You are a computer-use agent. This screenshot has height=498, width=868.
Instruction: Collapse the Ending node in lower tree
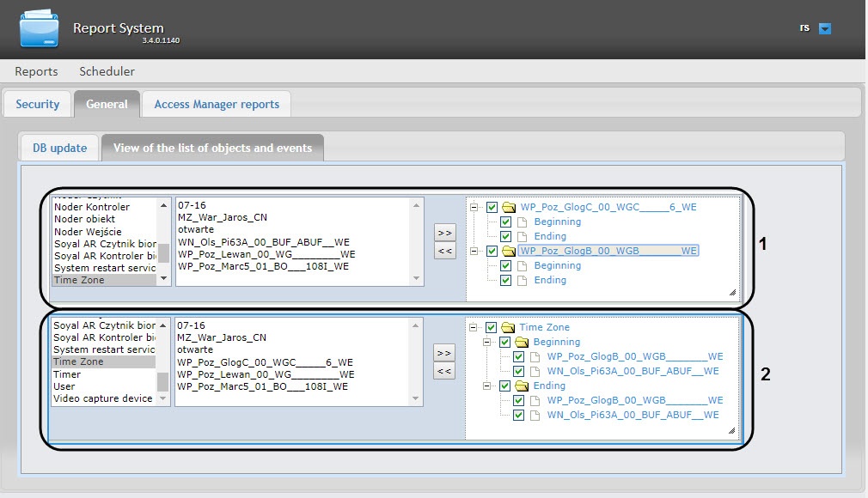pos(489,386)
